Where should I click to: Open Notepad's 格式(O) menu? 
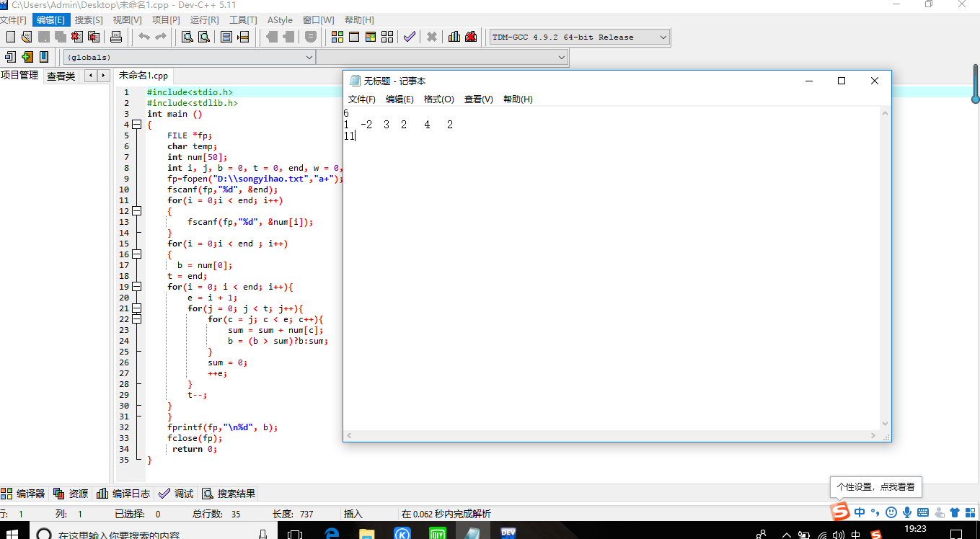tap(439, 99)
